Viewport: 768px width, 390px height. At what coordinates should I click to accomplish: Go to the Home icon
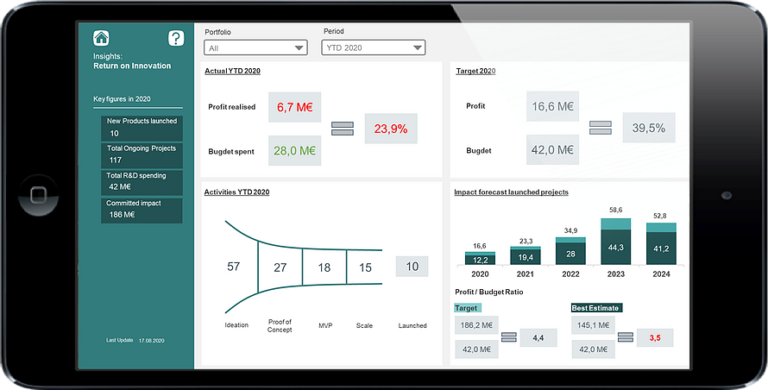101,38
